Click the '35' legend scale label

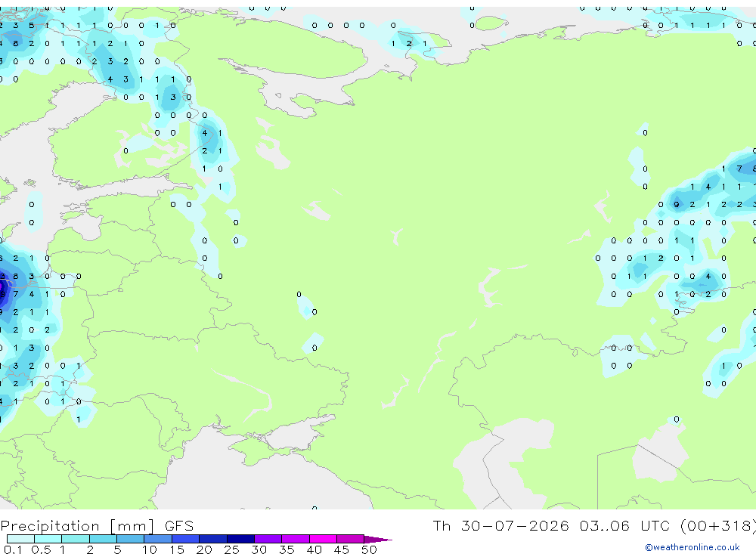pos(287,549)
